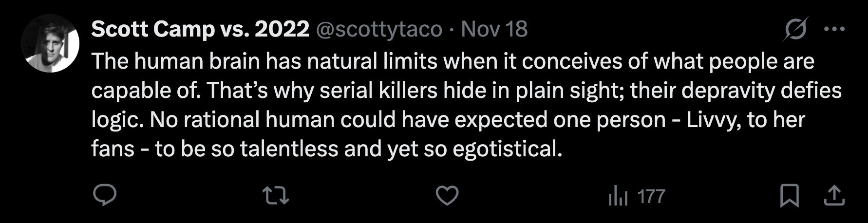Viewport: 868px width, 223px height.
Task: Open the More options ellipsis menu
Action: click(833, 29)
